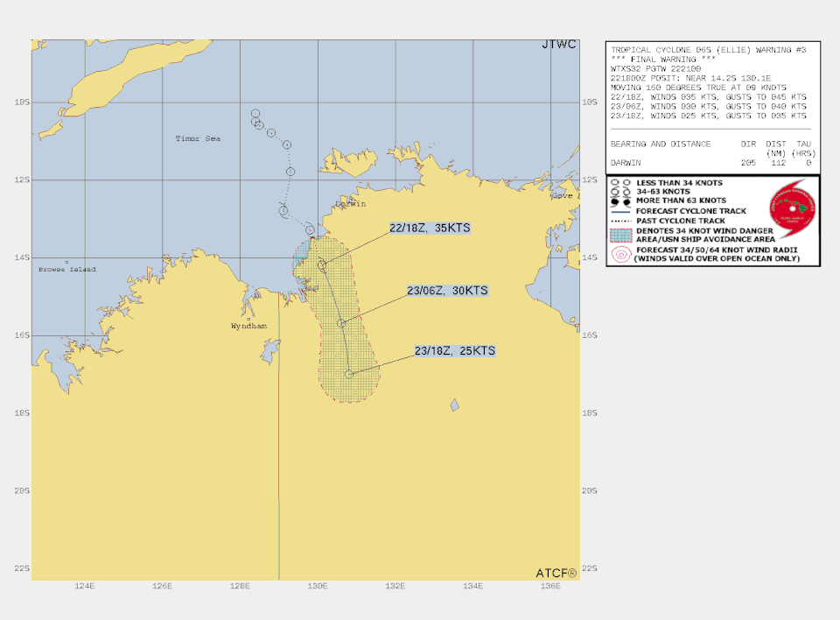
Task: Click the '23/06Z, 30KTS' forecast label
Action: tap(447, 291)
